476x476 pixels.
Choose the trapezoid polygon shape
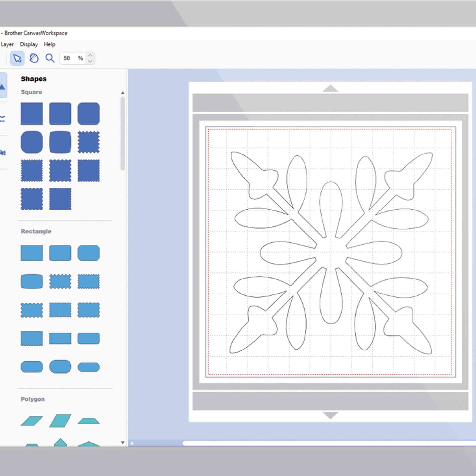click(89, 421)
